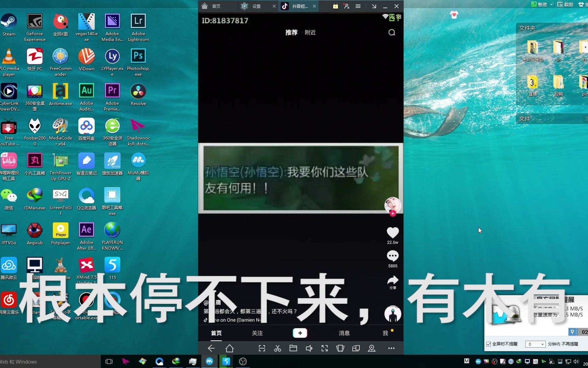Viewport: 588px width, 368px height.
Task: Open the Photoshop.exe desktop icon
Action: pos(138,62)
